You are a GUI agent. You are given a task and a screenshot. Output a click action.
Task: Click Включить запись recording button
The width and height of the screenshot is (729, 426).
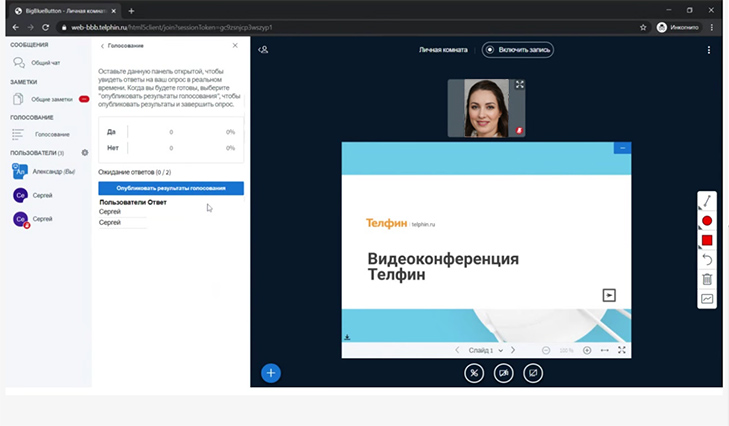[x=517, y=50]
